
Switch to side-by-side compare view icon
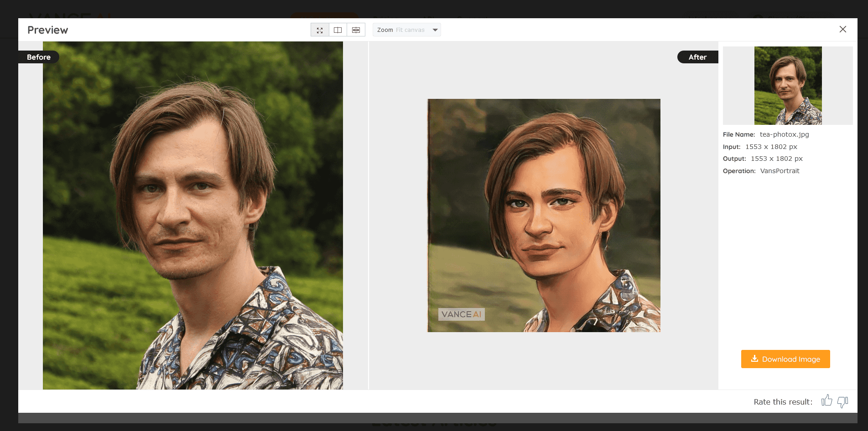coord(338,30)
